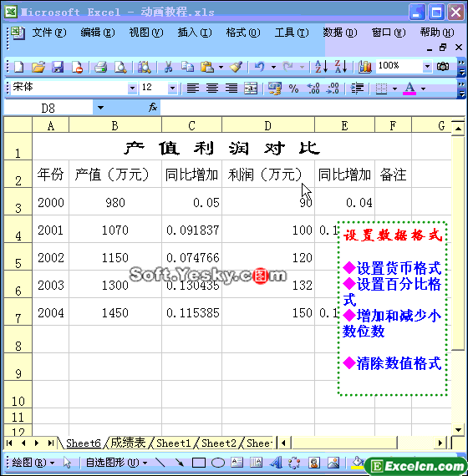
Task: Apply fill color bucket in drawing toolbar
Action: point(358,462)
